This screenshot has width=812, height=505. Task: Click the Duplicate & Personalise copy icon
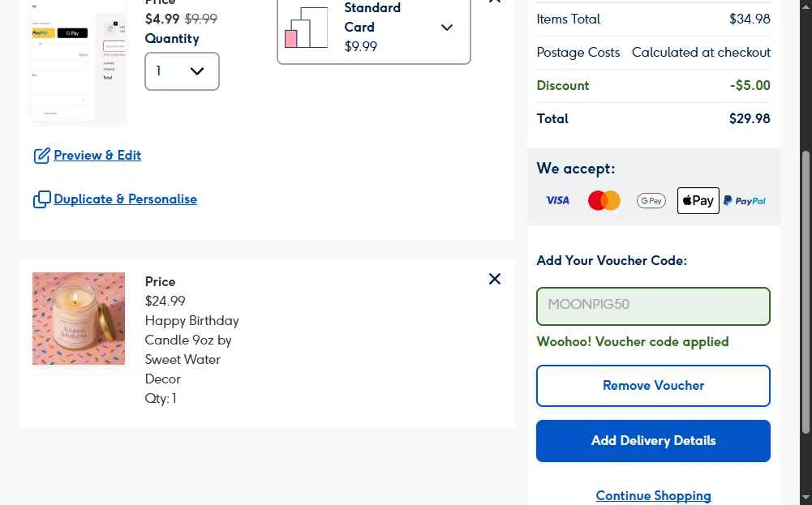[x=41, y=199]
